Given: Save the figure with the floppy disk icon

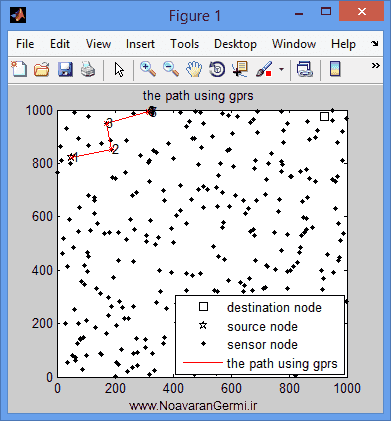Looking at the screenshot, I should [x=65, y=70].
